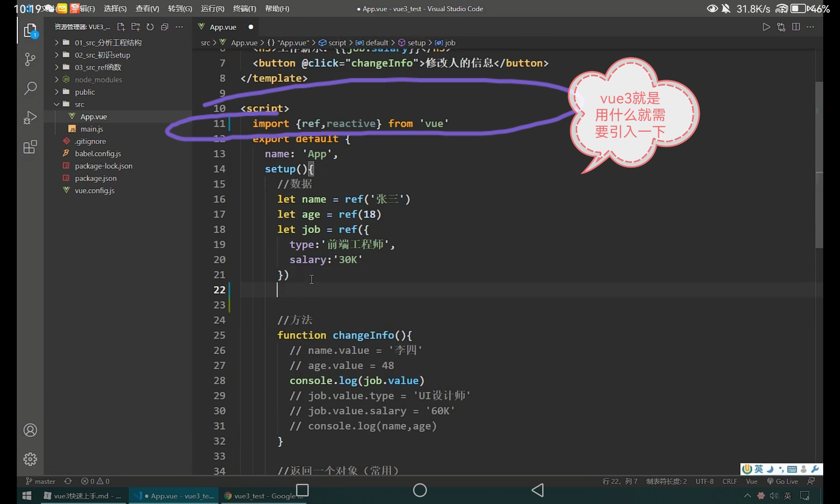Open the Search view icon
The image size is (840, 504).
(x=30, y=88)
